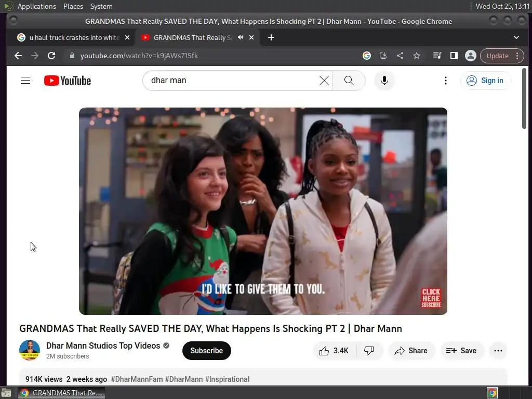The height and width of the screenshot is (399, 532).
Task: Subscribe to Dhar Mann Studios channel
Action: [x=207, y=351]
